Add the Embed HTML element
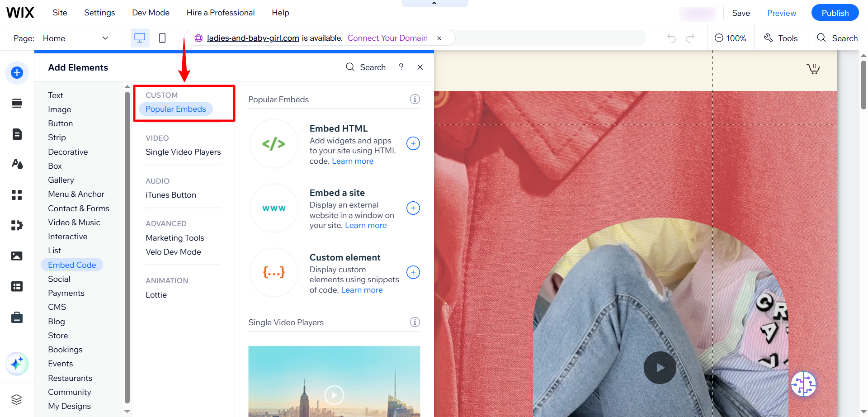Viewport: 868px width, 417px height. click(x=413, y=143)
